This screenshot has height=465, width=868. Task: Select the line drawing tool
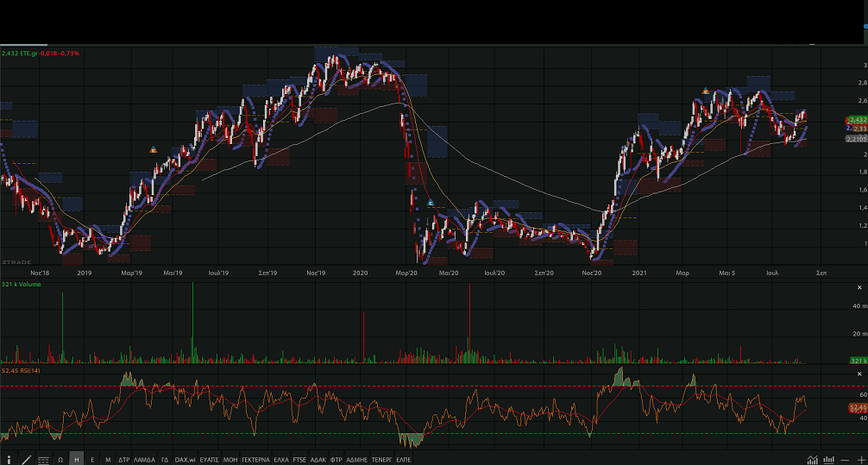(26, 460)
